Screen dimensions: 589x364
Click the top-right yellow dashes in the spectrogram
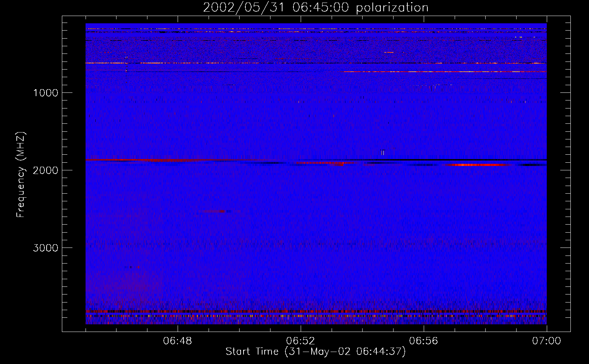(x=519, y=37)
